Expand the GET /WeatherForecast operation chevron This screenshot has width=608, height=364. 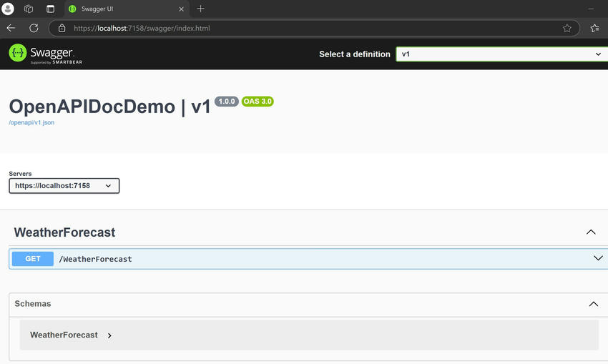click(598, 258)
